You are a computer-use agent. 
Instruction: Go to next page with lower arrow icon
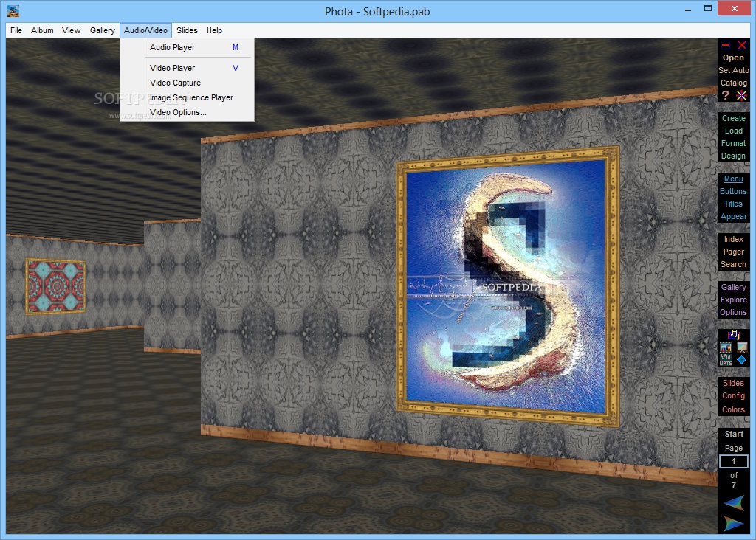[x=734, y=523]
